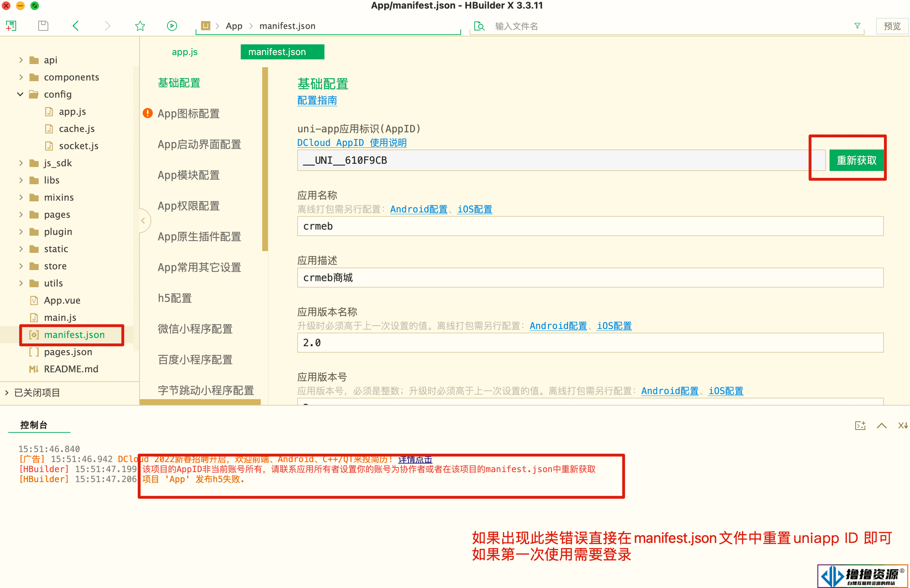910x588 pixels.
Task: Open the DCloud AppID 使用说明 link
Action: tap(352, 143)
